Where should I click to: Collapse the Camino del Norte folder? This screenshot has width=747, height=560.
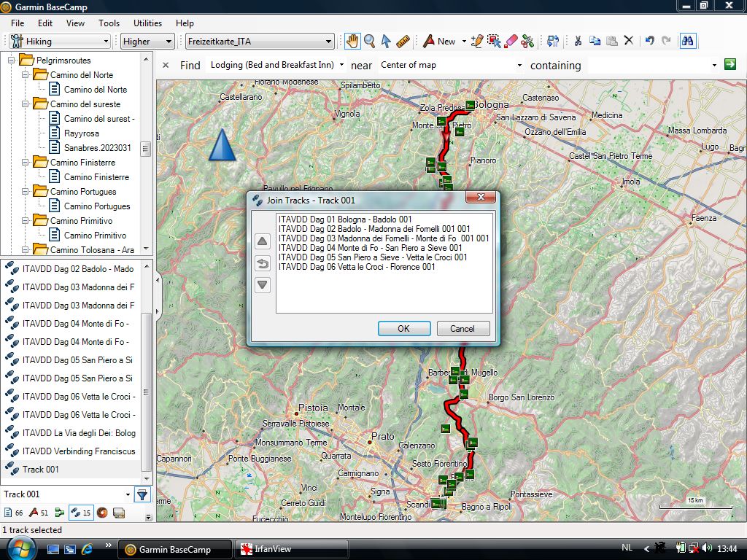26,75
